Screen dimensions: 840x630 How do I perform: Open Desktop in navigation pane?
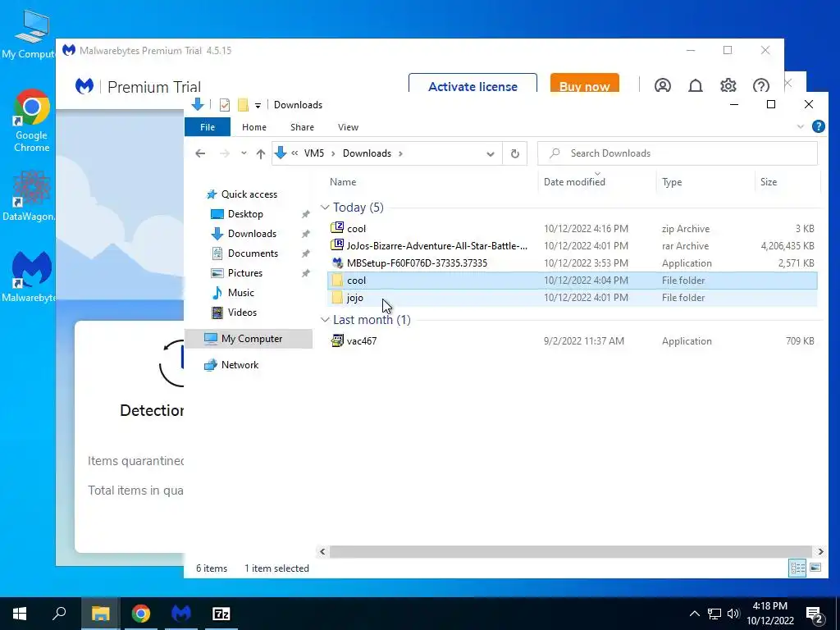click(x=244, y=214)
